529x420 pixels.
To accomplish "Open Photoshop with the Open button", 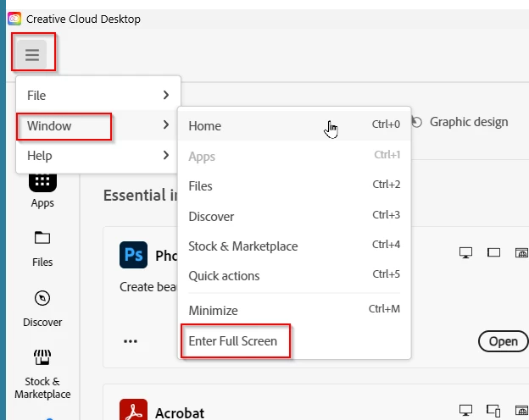I will pyautogui.click(x=503, y=341).
